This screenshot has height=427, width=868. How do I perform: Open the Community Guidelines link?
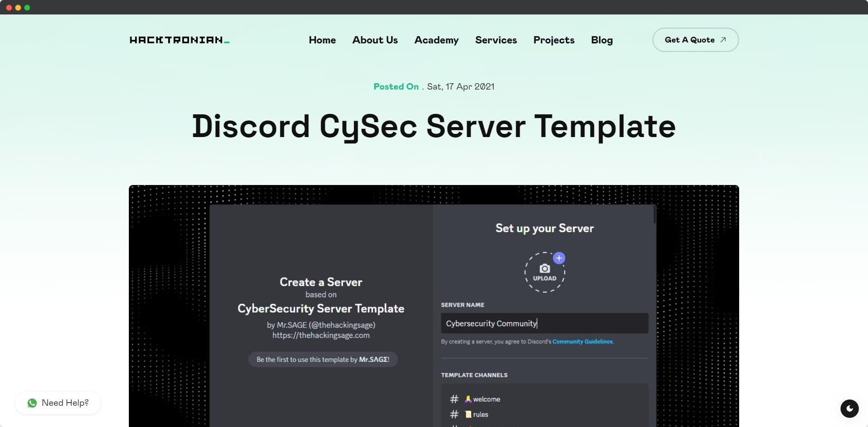pos(583,342)
